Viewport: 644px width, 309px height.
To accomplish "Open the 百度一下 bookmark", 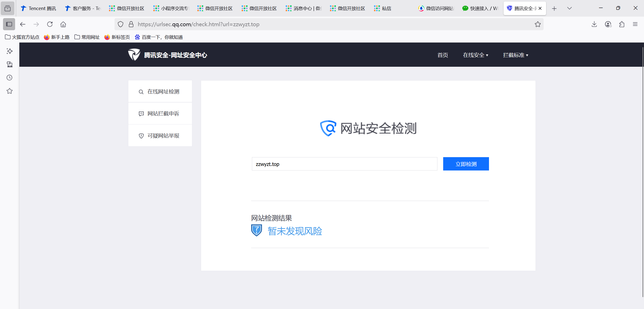I will pyautogui.click(x=159, y=37).
